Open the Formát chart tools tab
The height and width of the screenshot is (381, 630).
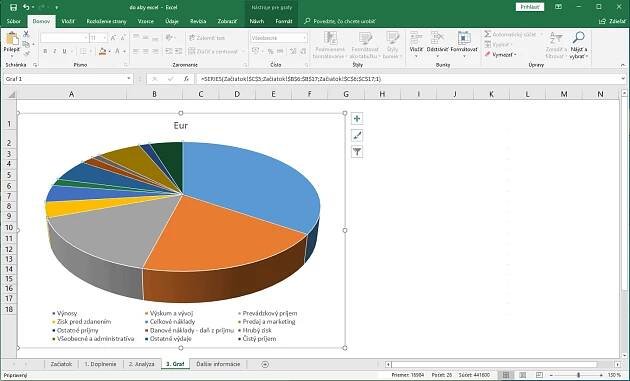[284, 21]
